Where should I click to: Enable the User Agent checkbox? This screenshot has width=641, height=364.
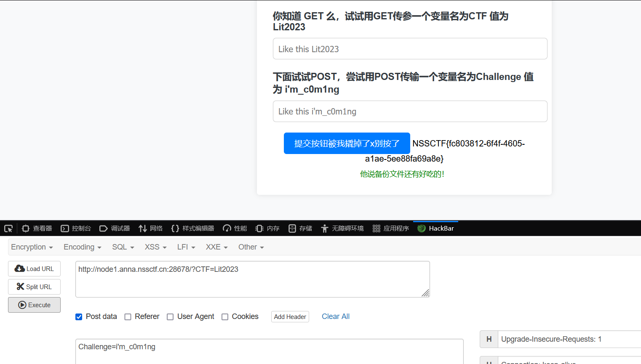click(170, 317)
